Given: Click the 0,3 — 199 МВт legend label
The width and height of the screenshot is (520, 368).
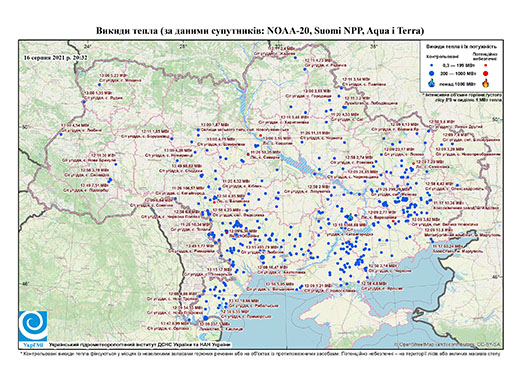Looking at the screenshot, I should pos(459,66).
